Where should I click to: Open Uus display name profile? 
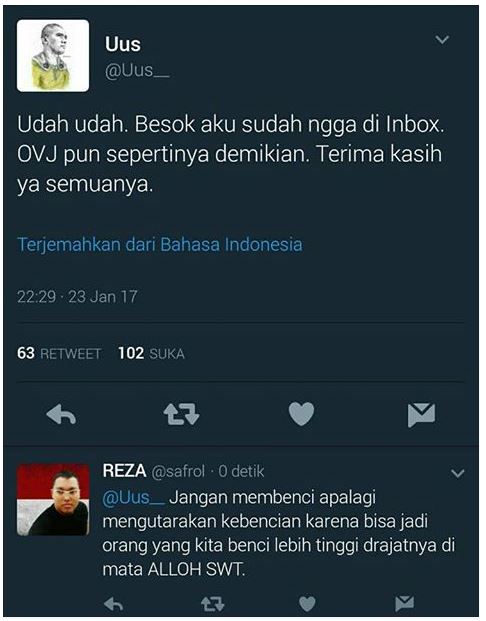pos(123,44)
